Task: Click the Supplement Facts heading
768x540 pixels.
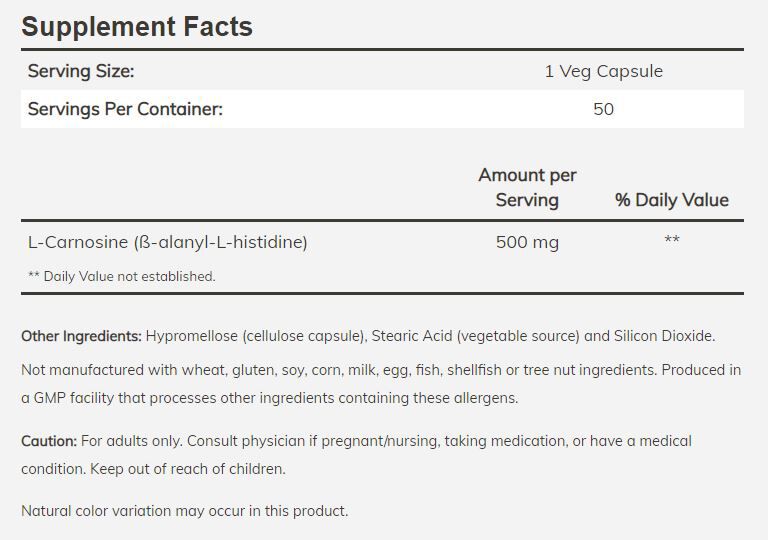Action: [x=137, y=26]
